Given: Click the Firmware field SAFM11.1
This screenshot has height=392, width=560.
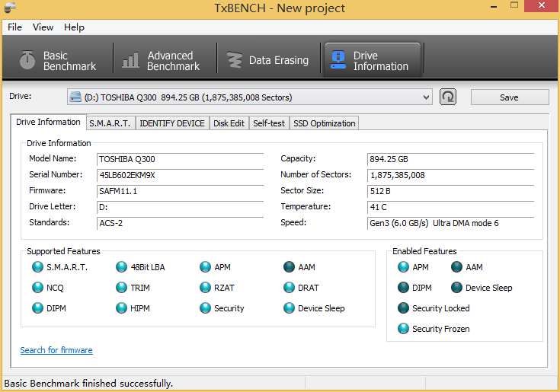Looking at the screenshot, I should pyautogui.click(x=180, y=191).
